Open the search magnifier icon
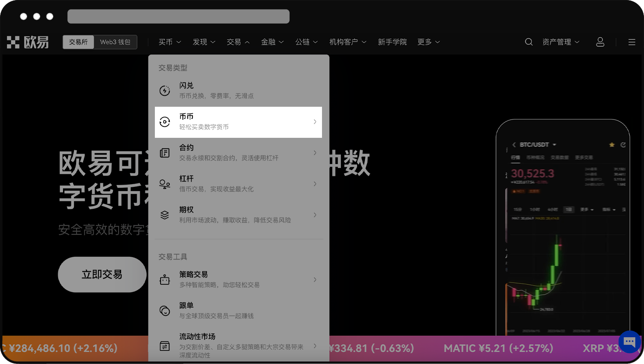644x364 pixels. tap(528, 42)
